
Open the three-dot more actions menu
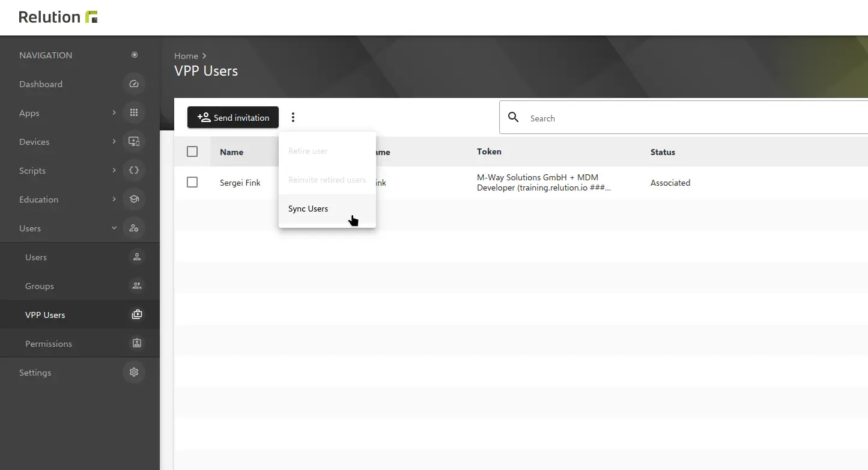pyautogui.click(x=293, y=118)
